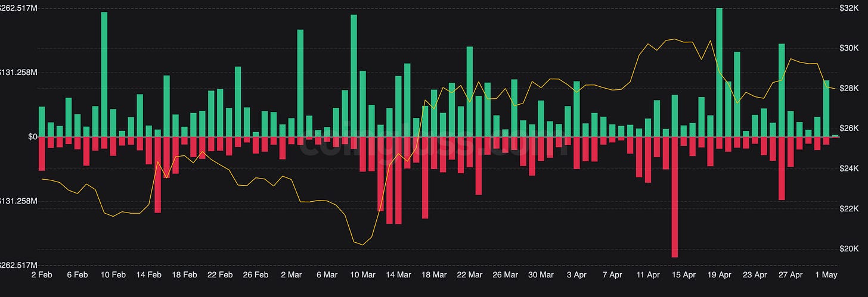
Task: Select the "$22K" price axis label
Action: coord(850,209)
